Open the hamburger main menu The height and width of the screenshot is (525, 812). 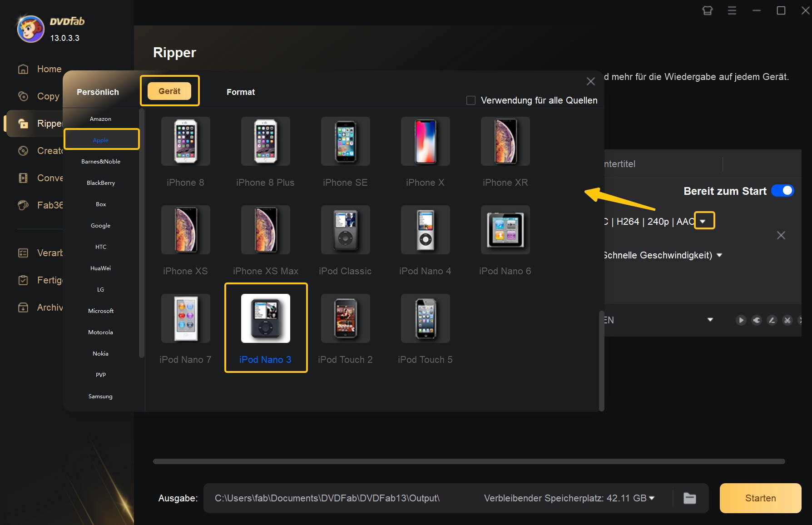pyautogui.click(x=732, y=10)
